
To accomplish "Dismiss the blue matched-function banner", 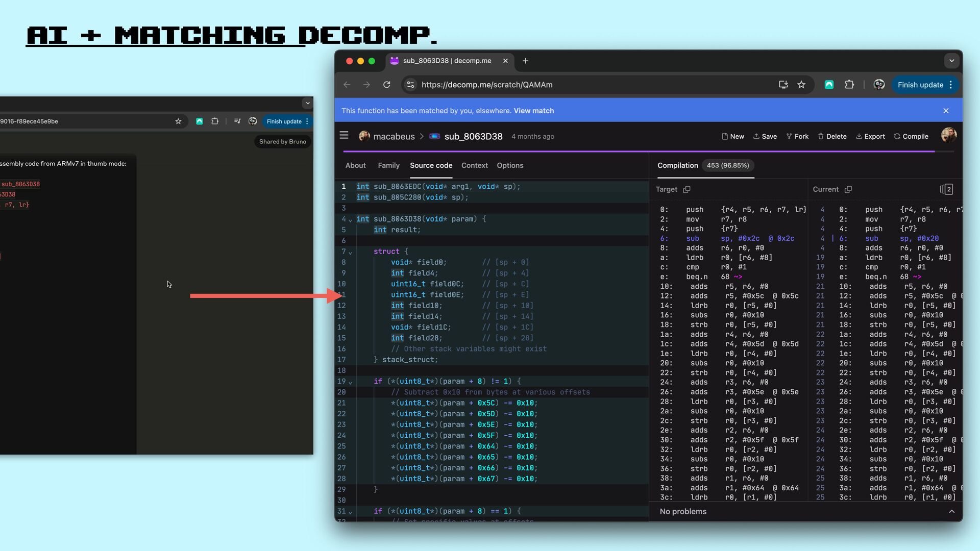I will point(946,111).
